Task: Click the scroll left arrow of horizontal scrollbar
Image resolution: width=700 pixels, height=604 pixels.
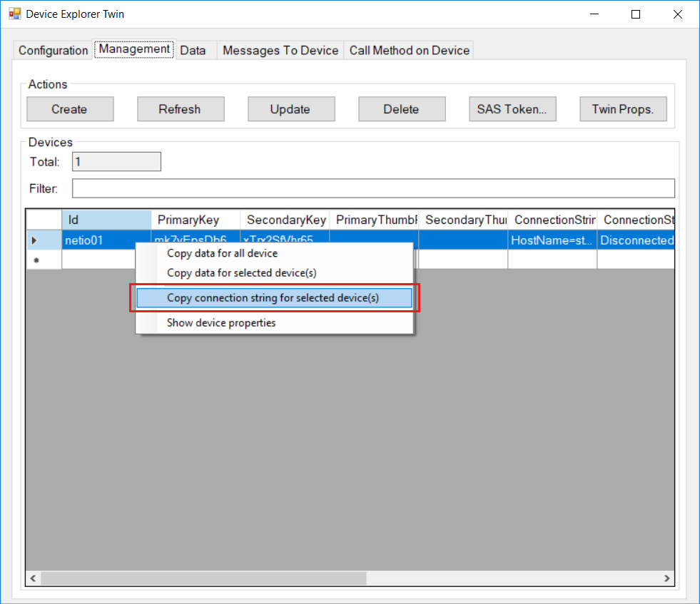Action: pos(33,578)
